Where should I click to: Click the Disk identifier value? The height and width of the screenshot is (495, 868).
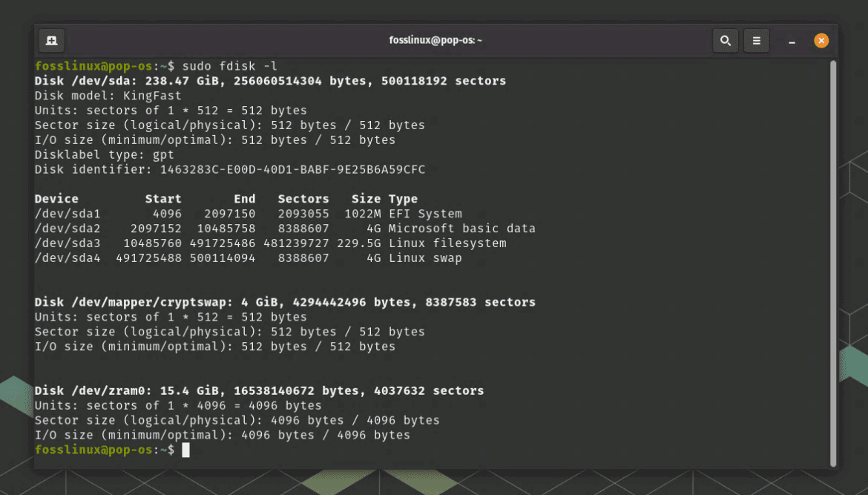click(x=293, y=169)
